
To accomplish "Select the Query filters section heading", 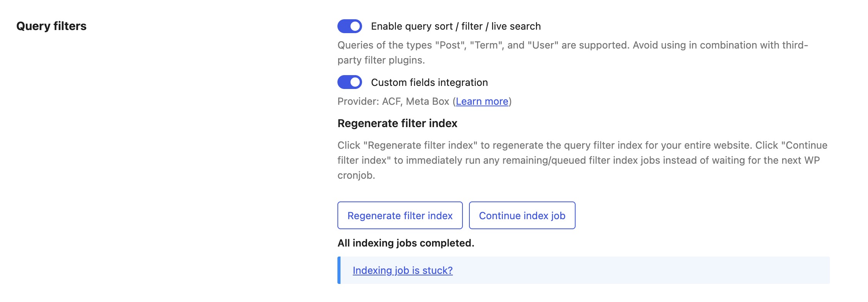I will click(x=51, y=26).
